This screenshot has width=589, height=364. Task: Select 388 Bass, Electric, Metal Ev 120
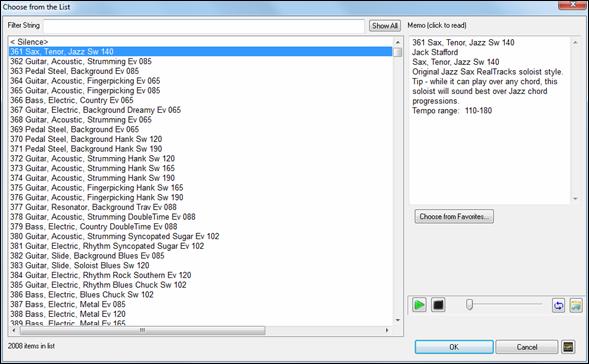pyautogui.click(x=201, y=314)
